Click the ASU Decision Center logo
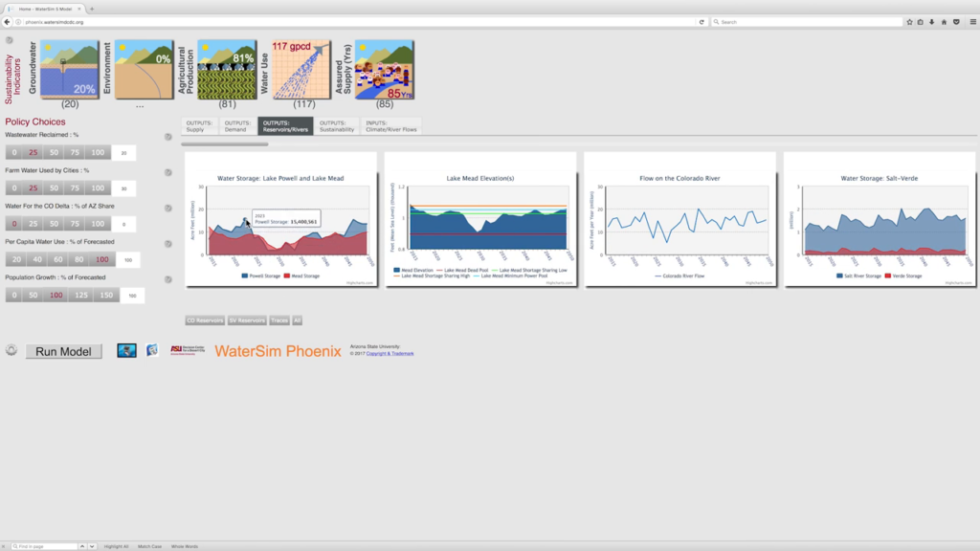Image resolution: width=980 pixels, height=551 pixels. pyautogui.click(x=188, y=350)
